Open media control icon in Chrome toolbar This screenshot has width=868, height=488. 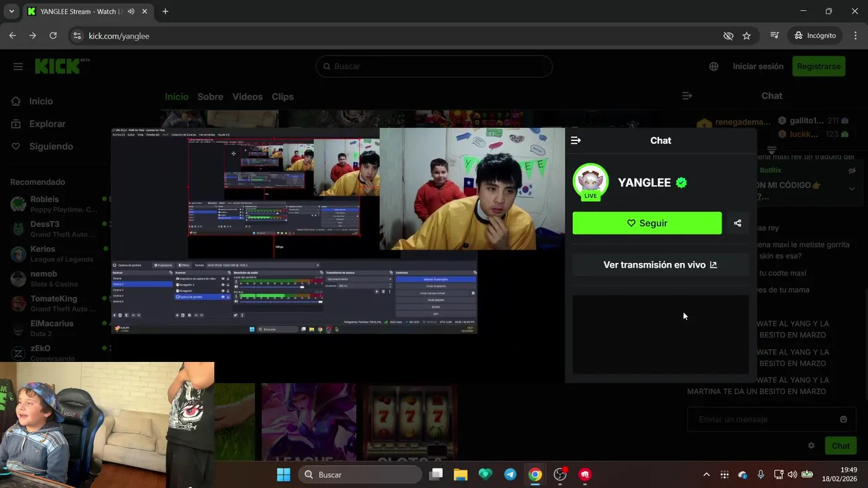click(x=774, y=35)
